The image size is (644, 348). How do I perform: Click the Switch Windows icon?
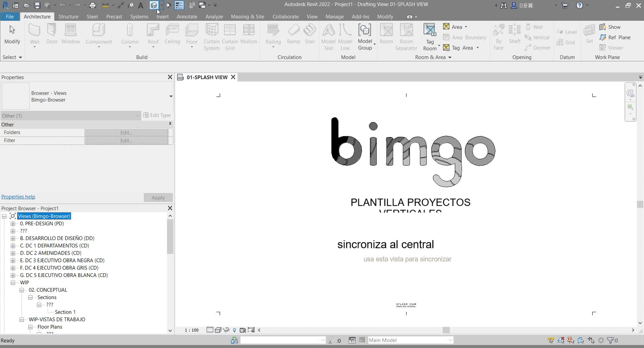pyautogui.click(x=202, y=5)
